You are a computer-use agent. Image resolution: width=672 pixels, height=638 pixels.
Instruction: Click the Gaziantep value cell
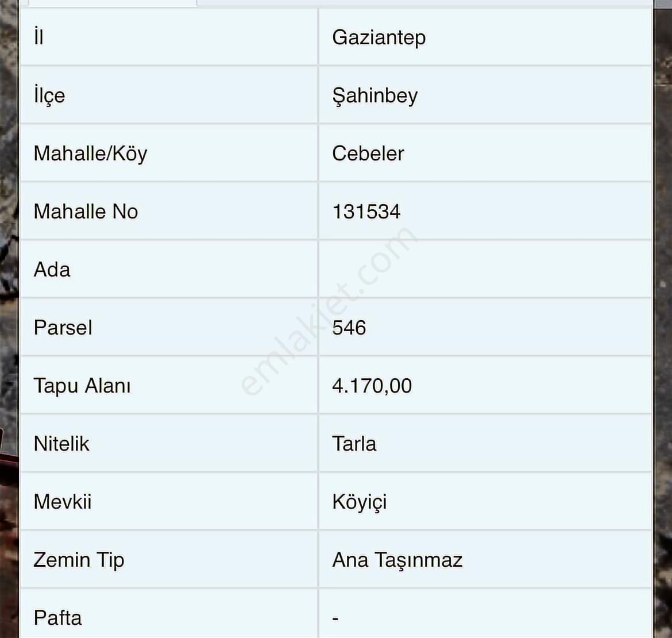click(x=379, y=37)
